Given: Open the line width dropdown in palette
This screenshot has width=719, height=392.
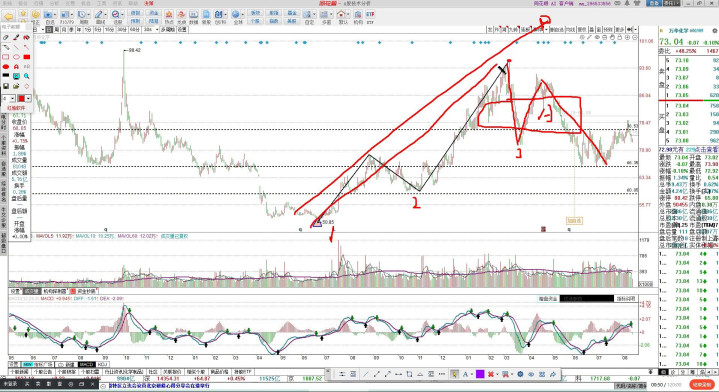Looking at the screenshot, I should (13, 99).
